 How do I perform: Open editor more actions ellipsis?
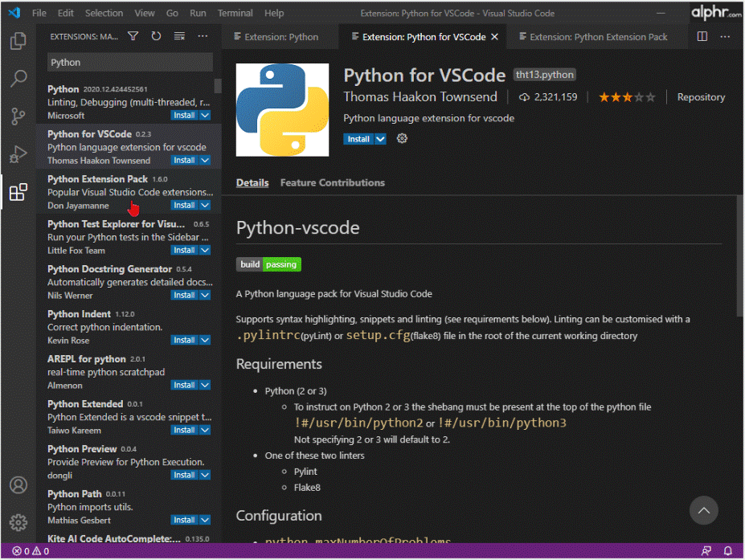(x=725, y=37)
